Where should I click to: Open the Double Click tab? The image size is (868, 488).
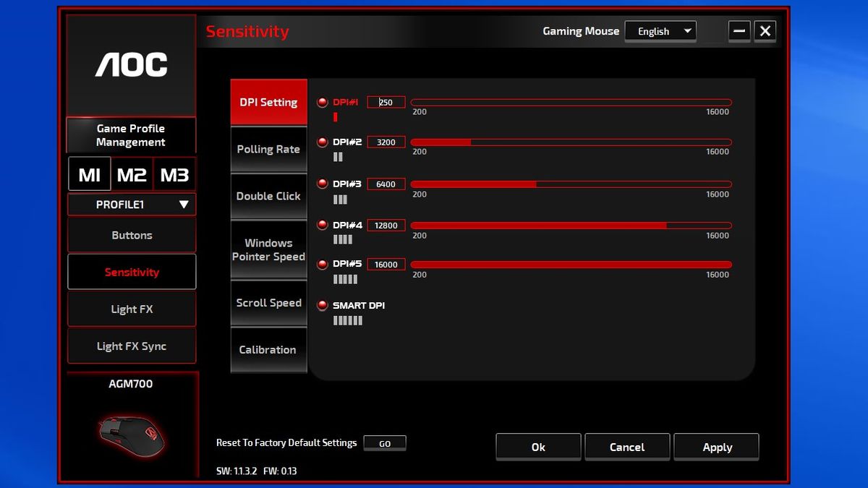tap(269, 197)
